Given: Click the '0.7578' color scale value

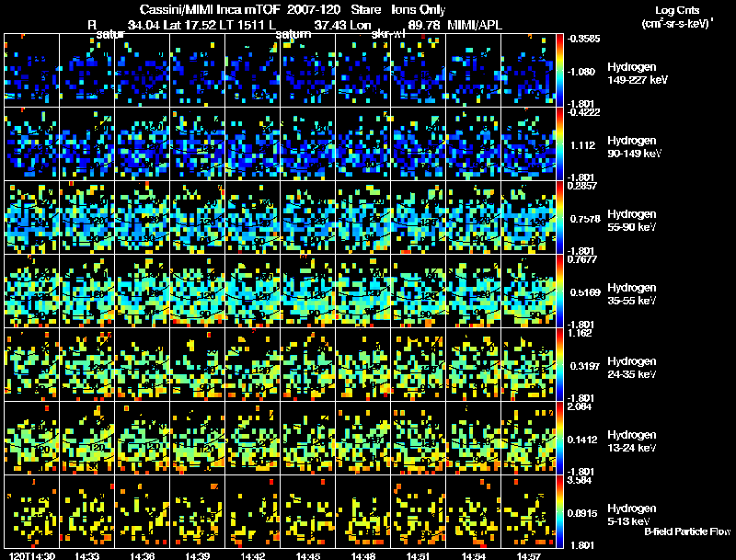Looking at the screenshot, I should (x=585, y=219).
